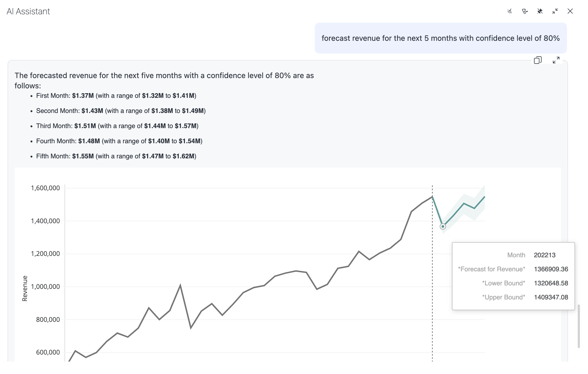Click the Fourth Month $1.48M bullet

click(119, 141)
